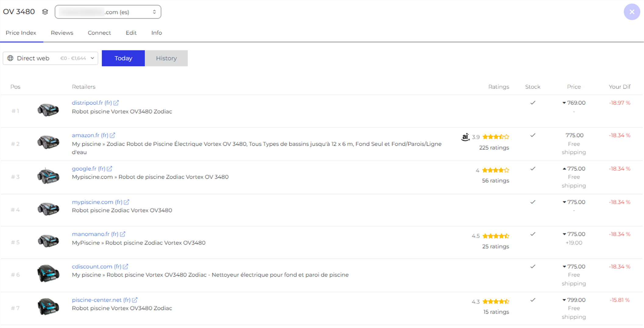Close the OV 3480 panel
644x328 pixels.
click(632, 12)
